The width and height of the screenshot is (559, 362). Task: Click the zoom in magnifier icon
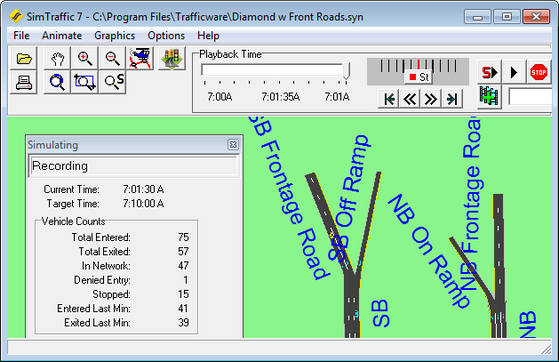(85, 58)
